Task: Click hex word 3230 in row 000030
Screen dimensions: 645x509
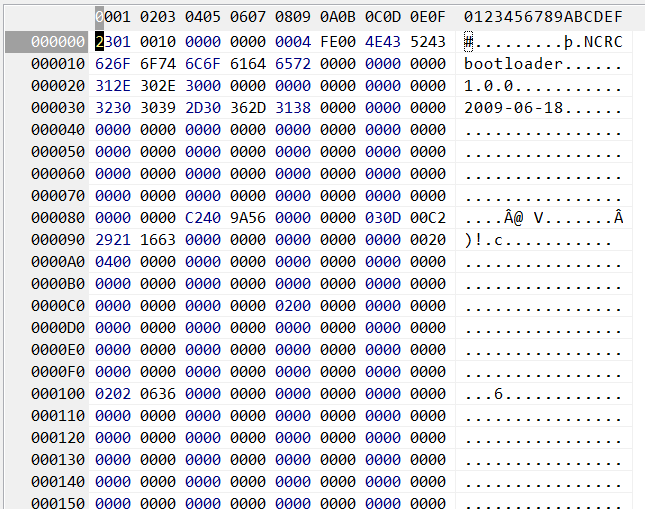Action: point(113,108)
